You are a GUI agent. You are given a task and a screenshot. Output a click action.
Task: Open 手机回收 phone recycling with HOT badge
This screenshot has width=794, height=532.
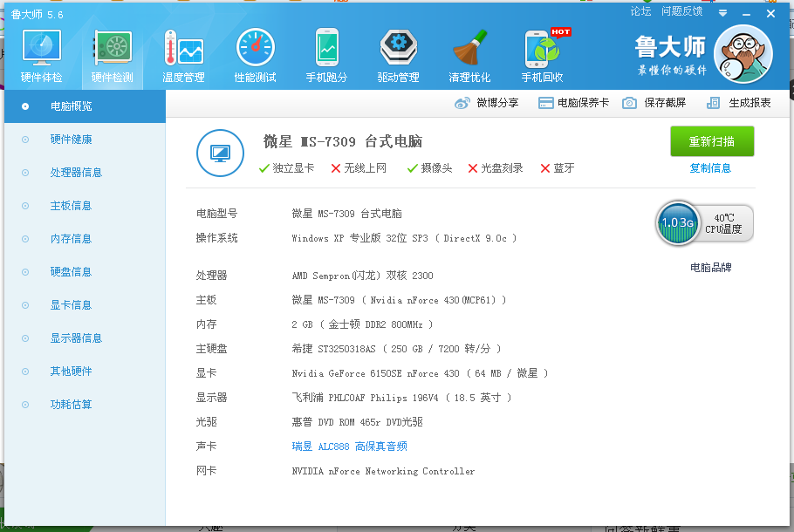click(541, 52)
